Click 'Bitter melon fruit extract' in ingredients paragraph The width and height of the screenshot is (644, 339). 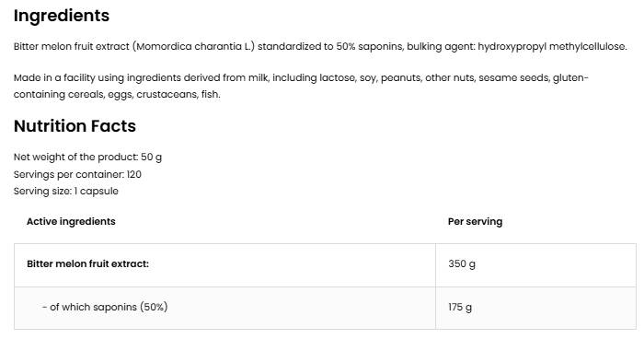click(x=72, y=46)
